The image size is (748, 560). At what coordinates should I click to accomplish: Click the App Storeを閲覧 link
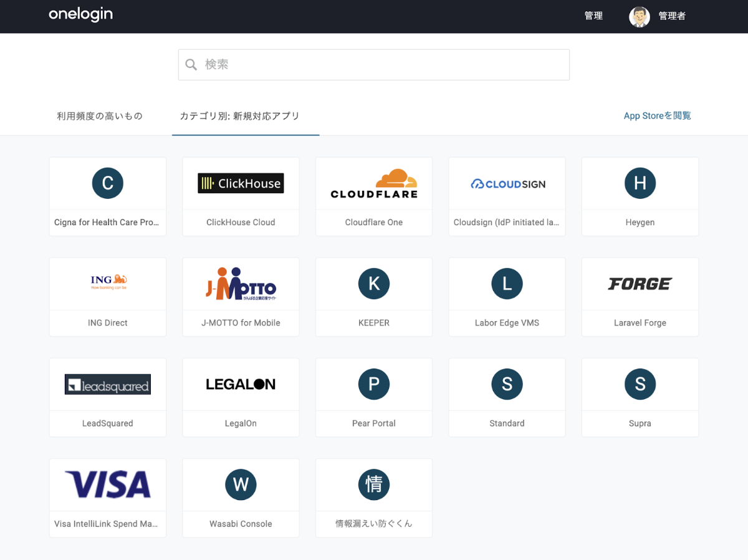click(657, 116)
